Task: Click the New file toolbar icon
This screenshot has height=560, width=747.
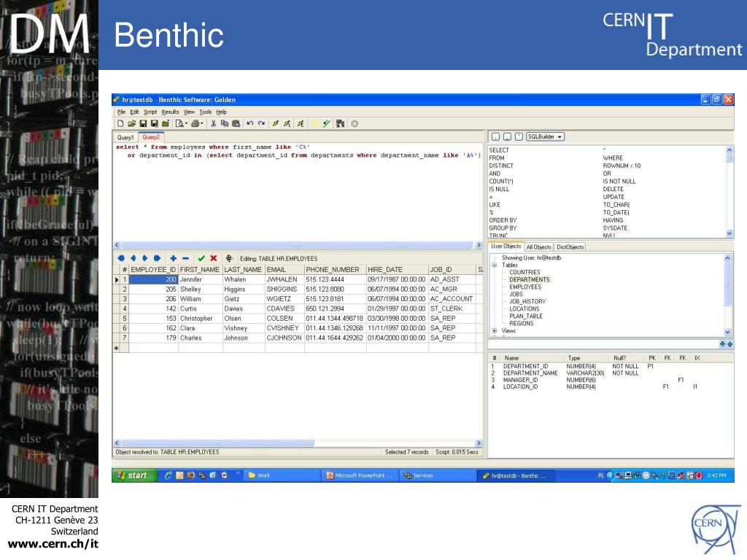Action: (x=120, y=124)
